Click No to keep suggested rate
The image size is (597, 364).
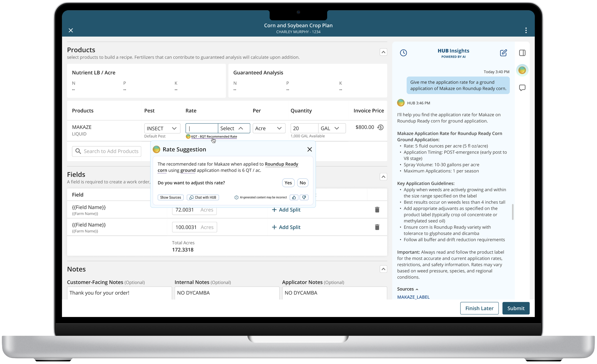(302, 183)
